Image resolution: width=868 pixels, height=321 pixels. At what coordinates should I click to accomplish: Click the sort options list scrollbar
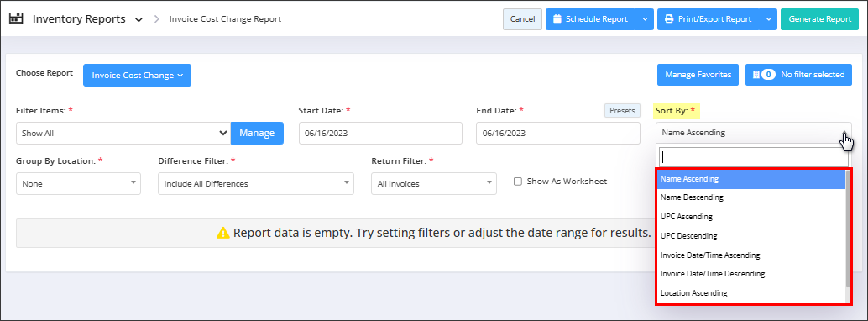[848, 229]
